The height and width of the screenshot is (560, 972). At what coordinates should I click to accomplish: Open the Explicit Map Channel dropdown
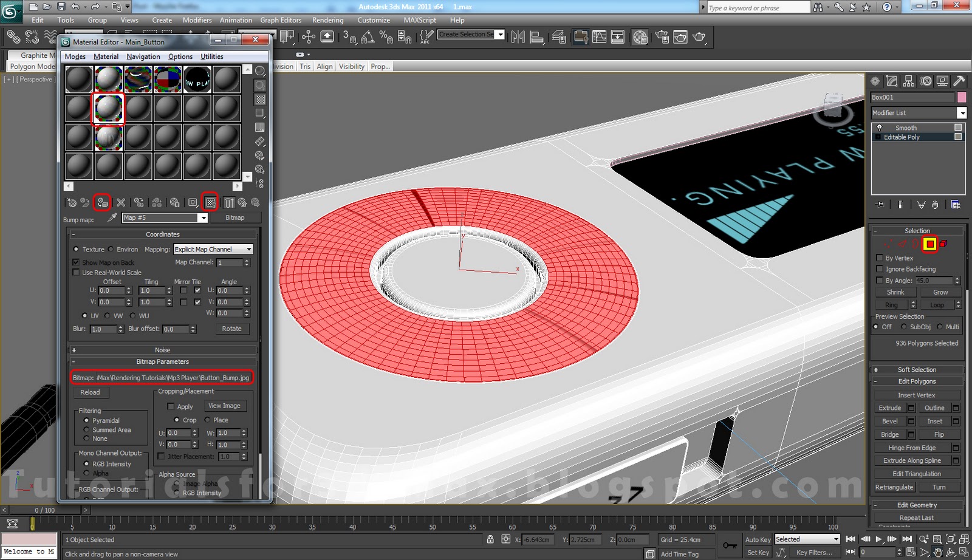[213, 249]
